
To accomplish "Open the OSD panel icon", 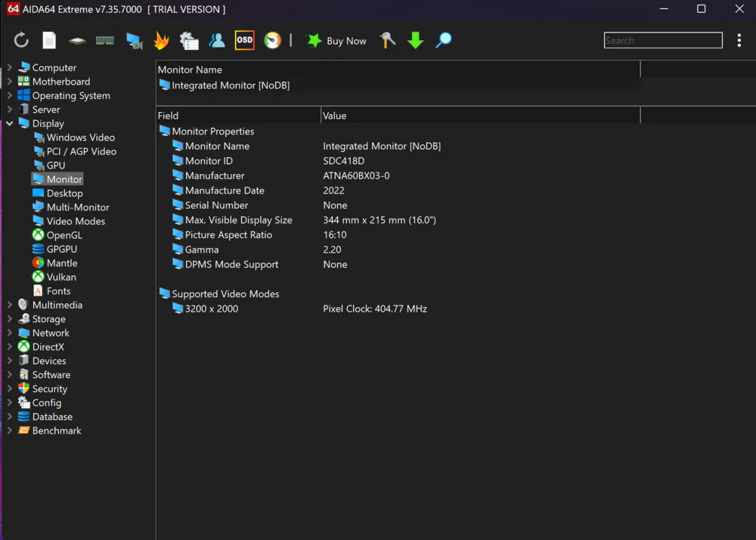I will (244, 40).
